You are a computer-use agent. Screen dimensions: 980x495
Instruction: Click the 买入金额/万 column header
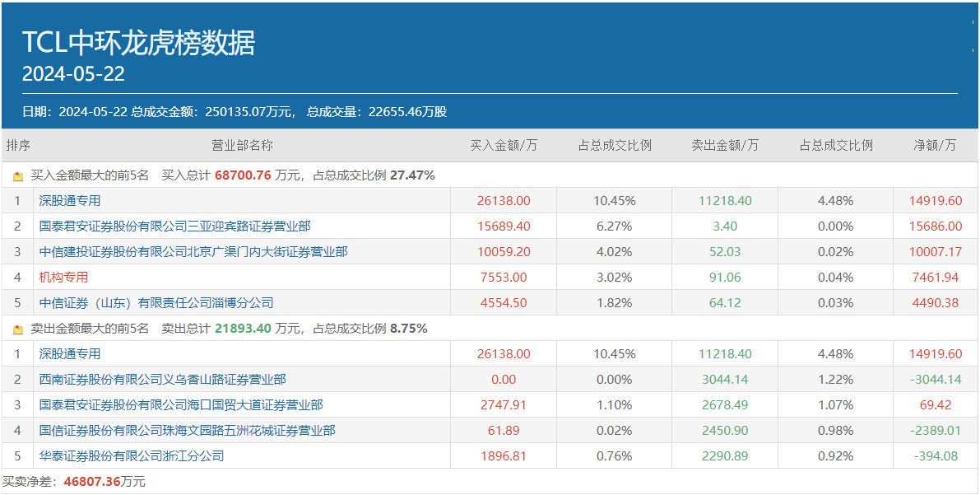coord(504,146)
